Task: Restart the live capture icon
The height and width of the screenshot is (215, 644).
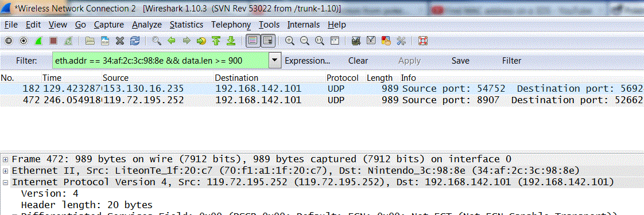Action: 68,41
